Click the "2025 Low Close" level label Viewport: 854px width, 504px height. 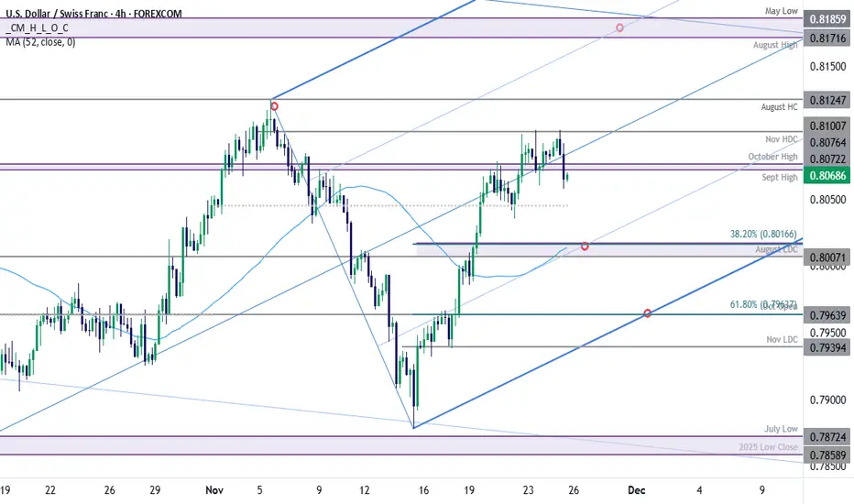(x=768, y=447)
